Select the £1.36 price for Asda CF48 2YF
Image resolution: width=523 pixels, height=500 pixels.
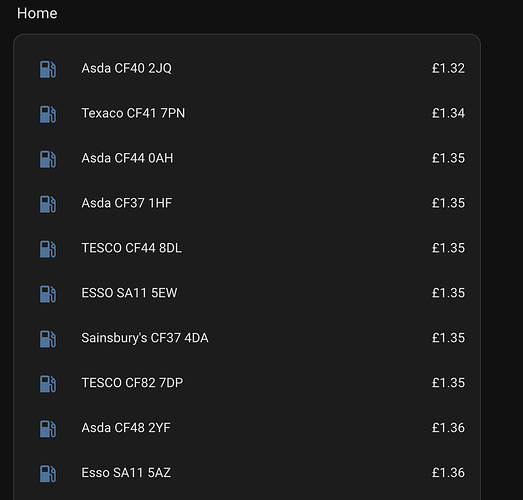pyautogui.click(x=448, y=428)
